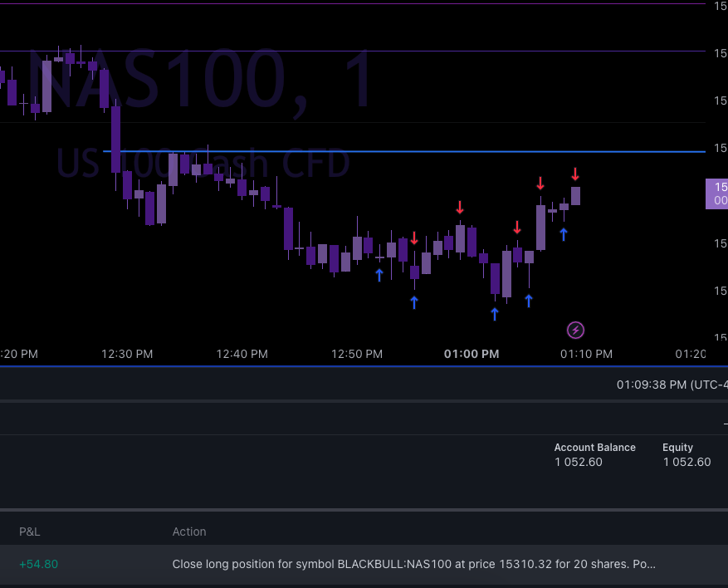Click the +54.80 profit value
Viewport: 728px width, 588px height.
point(38,564)
